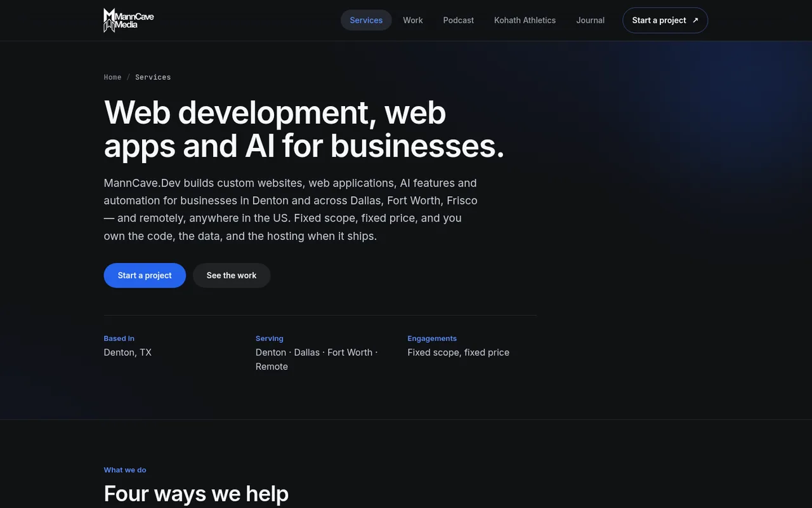
Task: Click the Engagements label
Action: click(x=432, y=338)
